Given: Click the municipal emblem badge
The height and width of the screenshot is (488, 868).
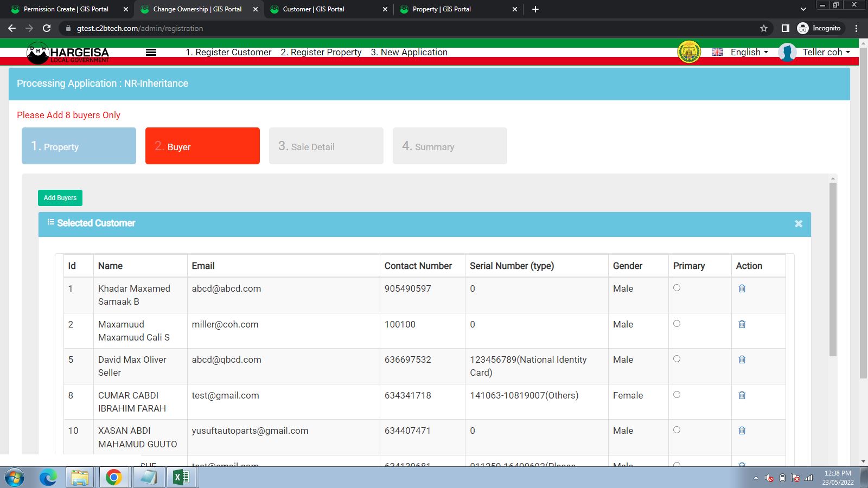Looking at the screenshot, I should pos(689,52).
